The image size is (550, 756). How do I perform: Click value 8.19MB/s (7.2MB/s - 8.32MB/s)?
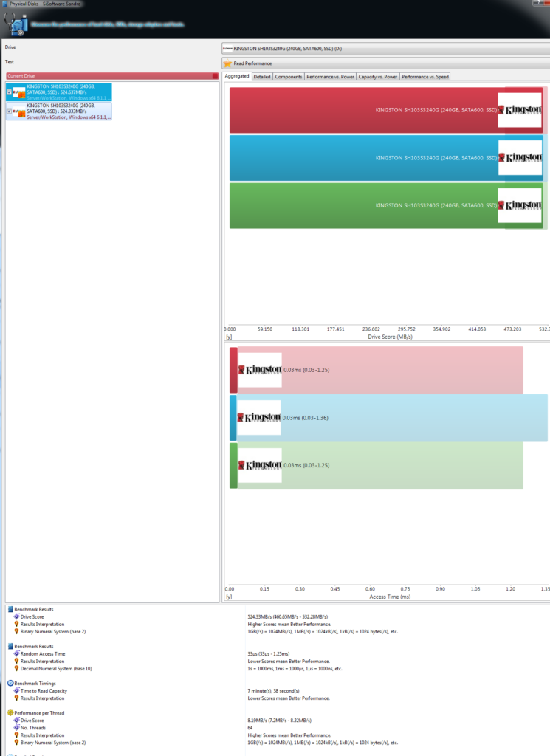[279, 721]
